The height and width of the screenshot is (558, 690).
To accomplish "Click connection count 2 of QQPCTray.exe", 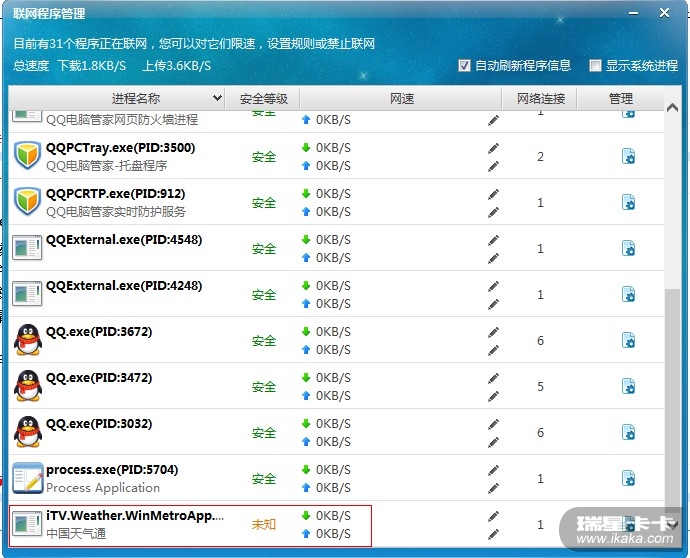I will pos(540,157).
